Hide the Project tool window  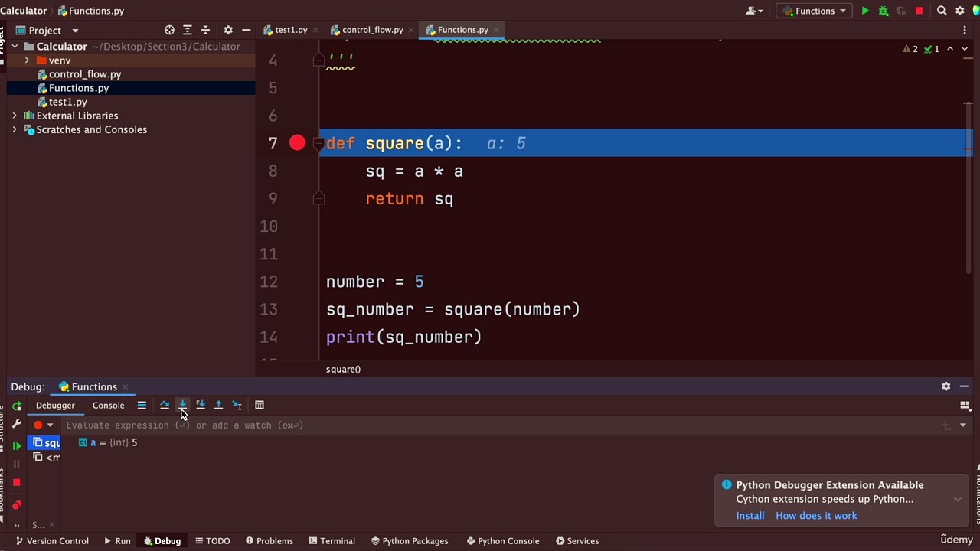pos(246,30)
